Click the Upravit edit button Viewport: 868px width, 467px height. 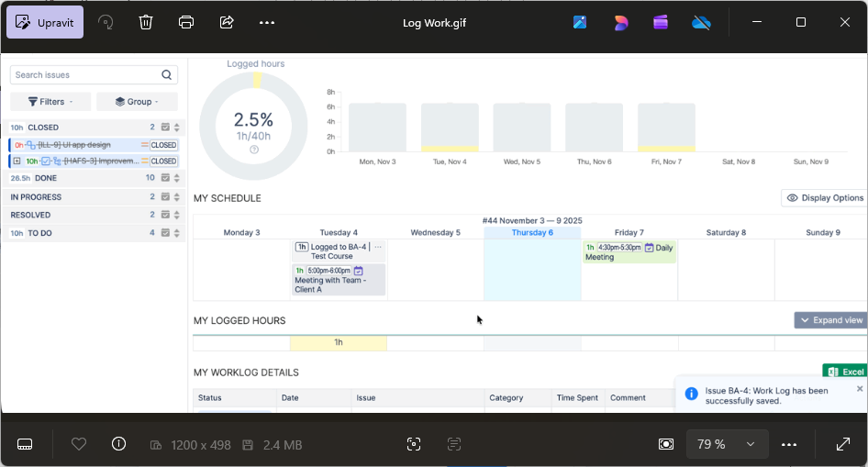pos(45,22)
